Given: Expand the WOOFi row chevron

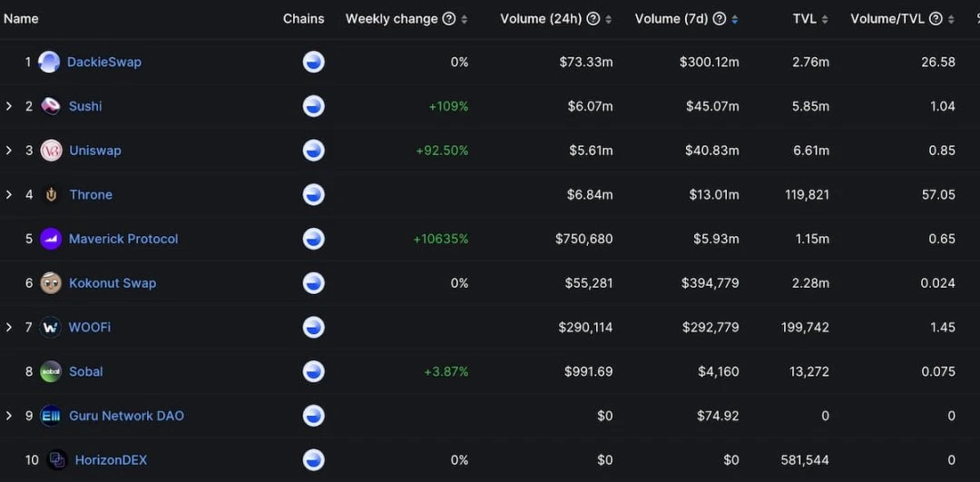Looking at the screenshot, I should click(x=9, y=327).
